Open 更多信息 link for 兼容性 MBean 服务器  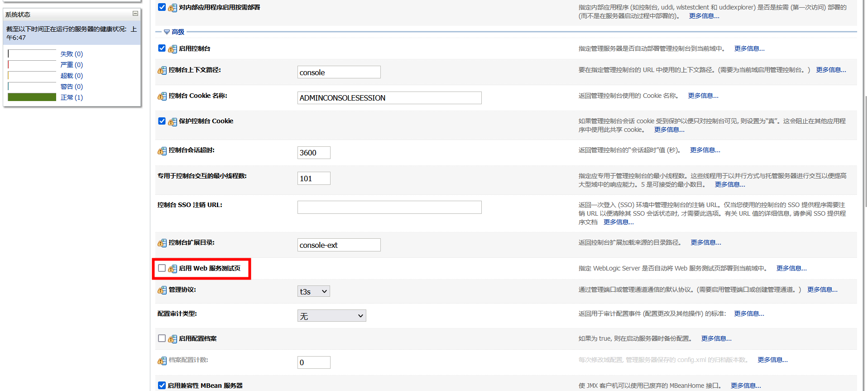[x=746, y=386]
